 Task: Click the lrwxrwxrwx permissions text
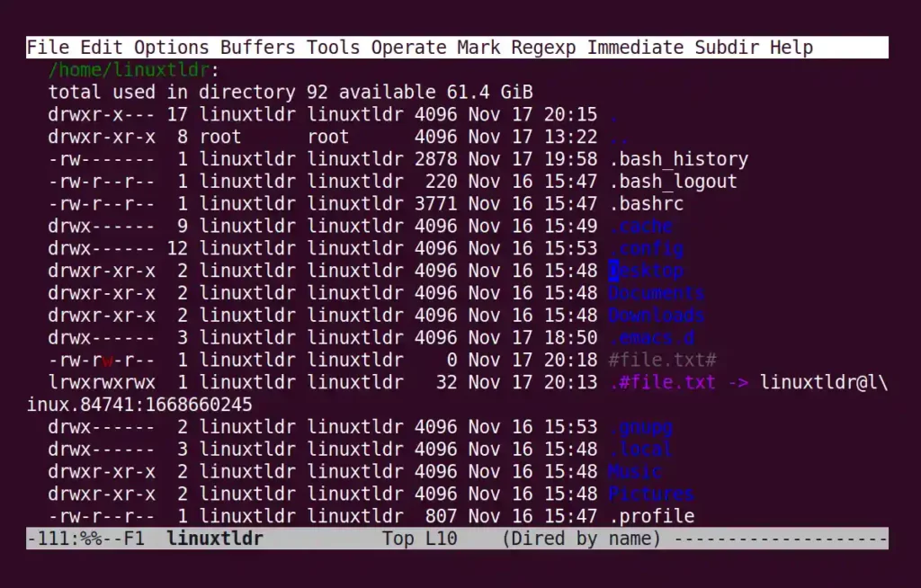click(x=102, y=382)
